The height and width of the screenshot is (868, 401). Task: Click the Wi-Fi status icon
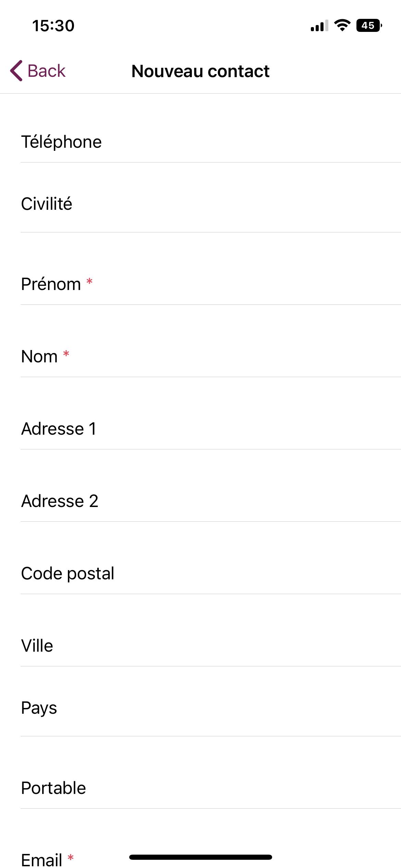point(342,25)
